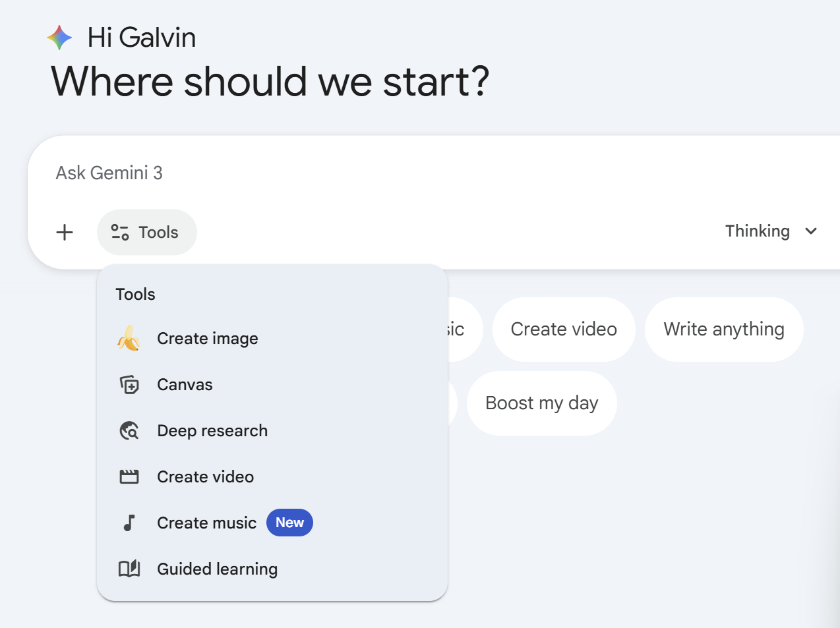
Task: Collapse the Tools dropdown menu
Action: point(146,232)
